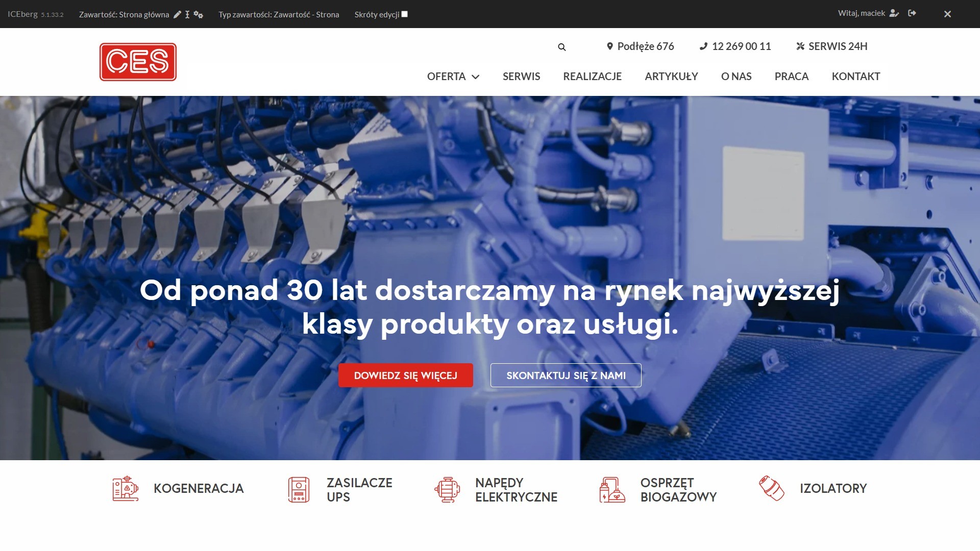The height and width of the screenshot is (551, 980).
Task: Open content settings gears icon
Action: (199, 14)
